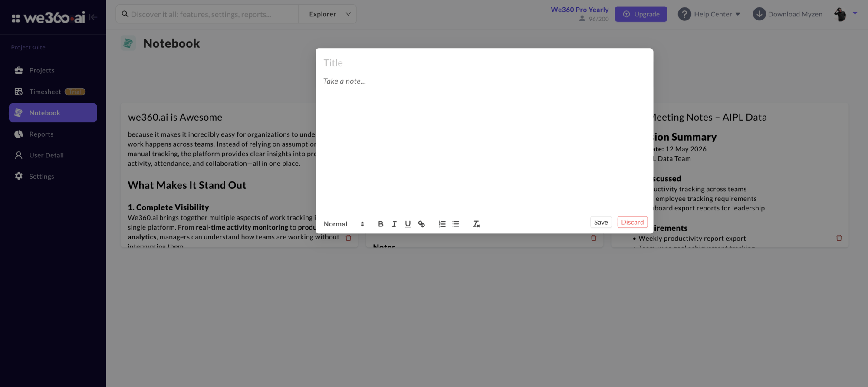Click the note Title field
Image resolution: width=868 pixels, height=387 pixels.
coord(484,63)
